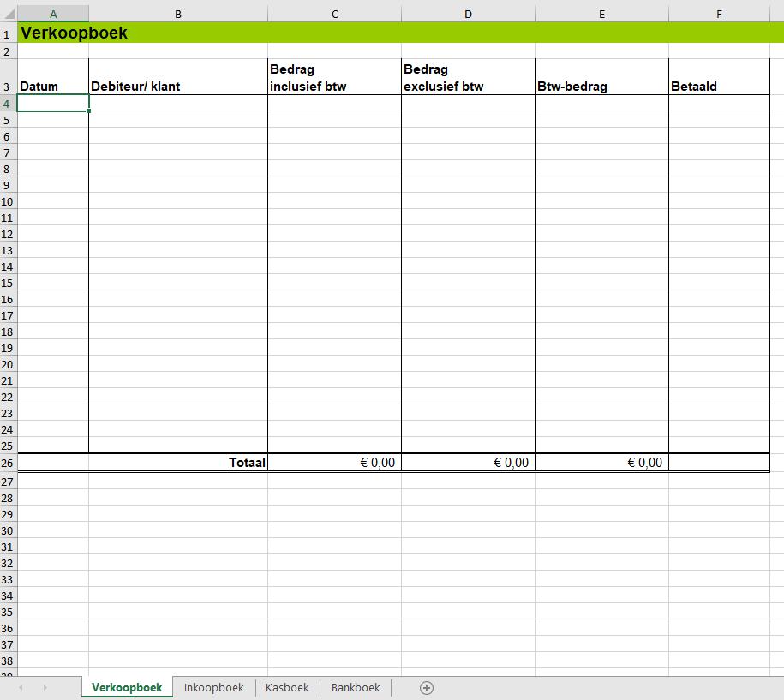This screenshot has height=700, width=784.
Task: Click cell B5 under Debiteur/ klant
Action: click(178, 120)
